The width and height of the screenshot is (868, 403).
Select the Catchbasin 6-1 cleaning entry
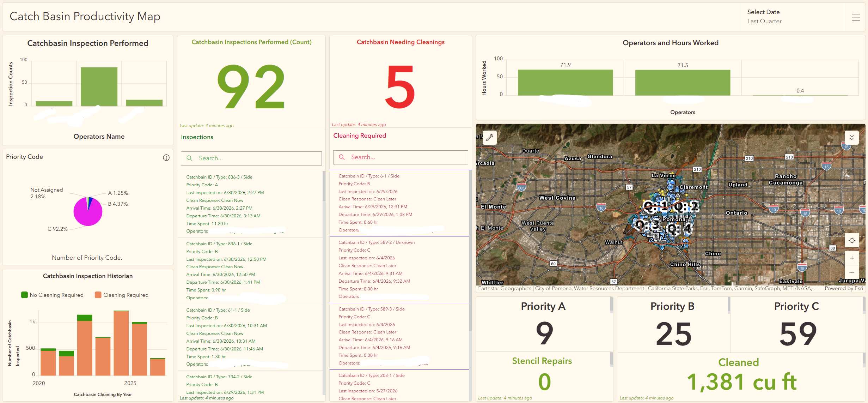pyautogui.click(x=399, y=203)
